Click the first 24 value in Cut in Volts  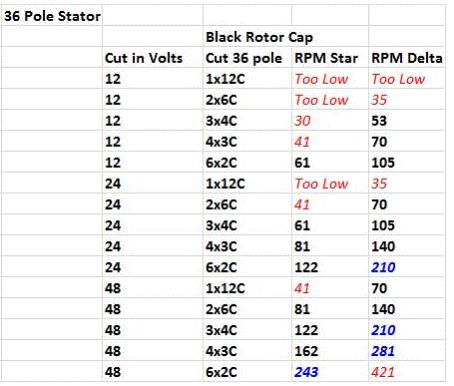tap(152, 183)
